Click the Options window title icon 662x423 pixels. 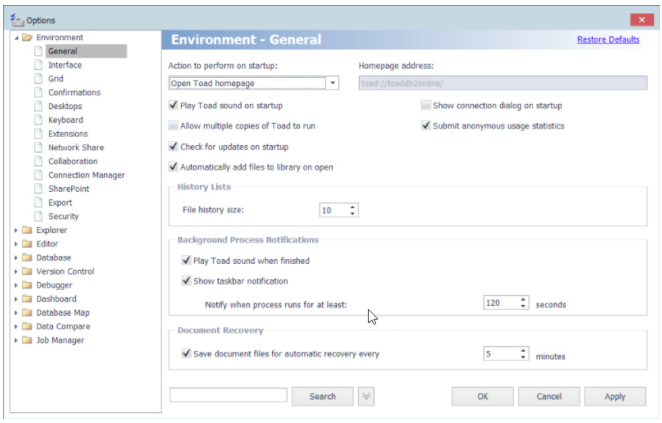coord(17,20)
